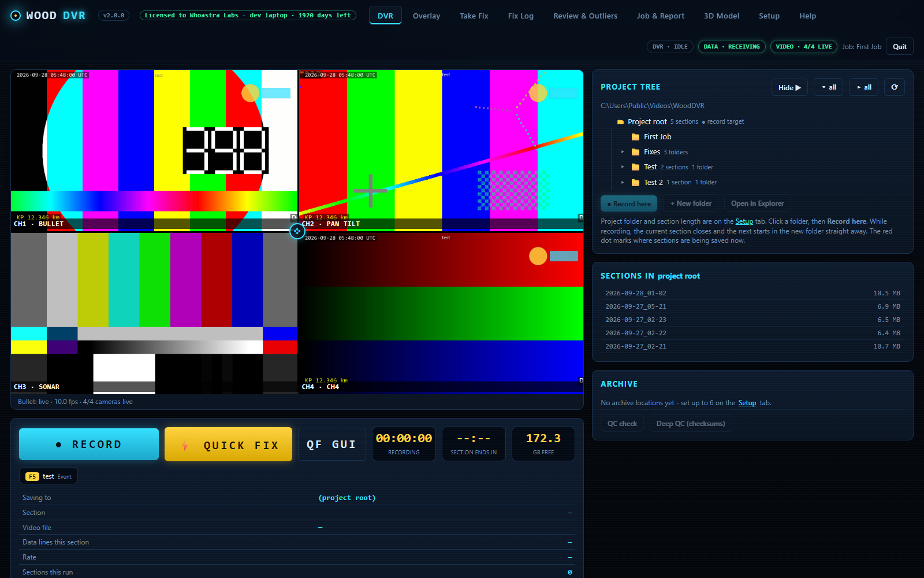Viewport: 924px width, 578px height.
Task: Click the QUICK FIX button
Action: pos(228,444)
